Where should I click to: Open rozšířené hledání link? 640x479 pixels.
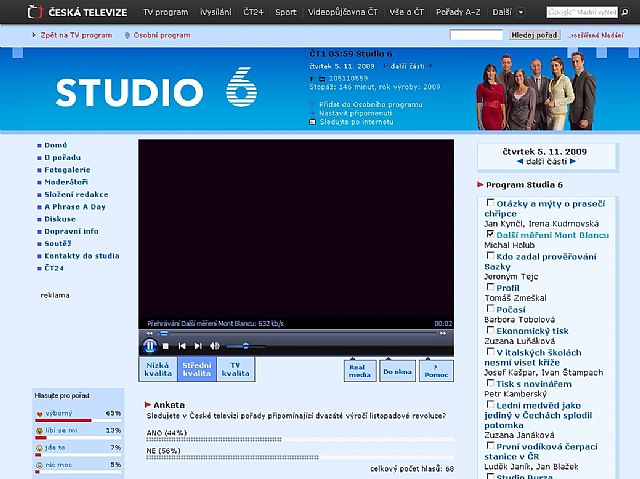tap(596, 35)
